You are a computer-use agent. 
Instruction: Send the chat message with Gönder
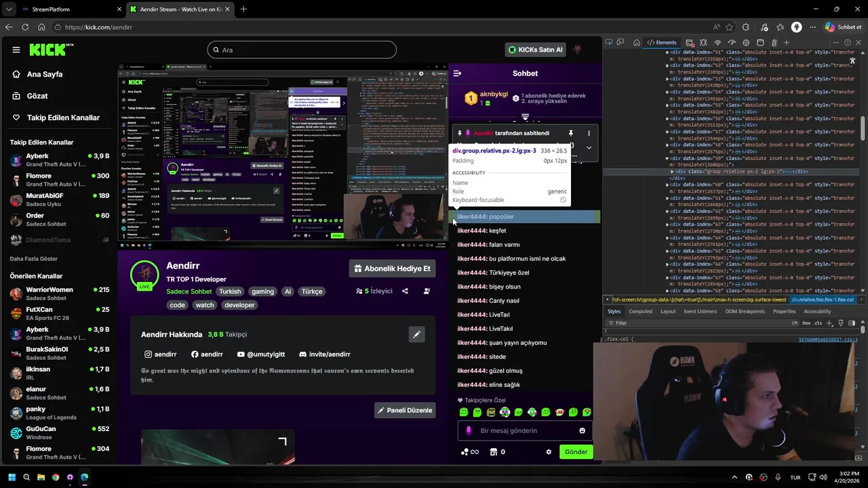[576, 452]
